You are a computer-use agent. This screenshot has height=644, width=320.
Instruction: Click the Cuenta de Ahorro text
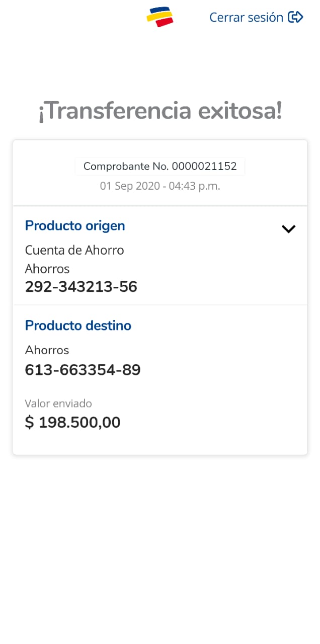(74, 250)
